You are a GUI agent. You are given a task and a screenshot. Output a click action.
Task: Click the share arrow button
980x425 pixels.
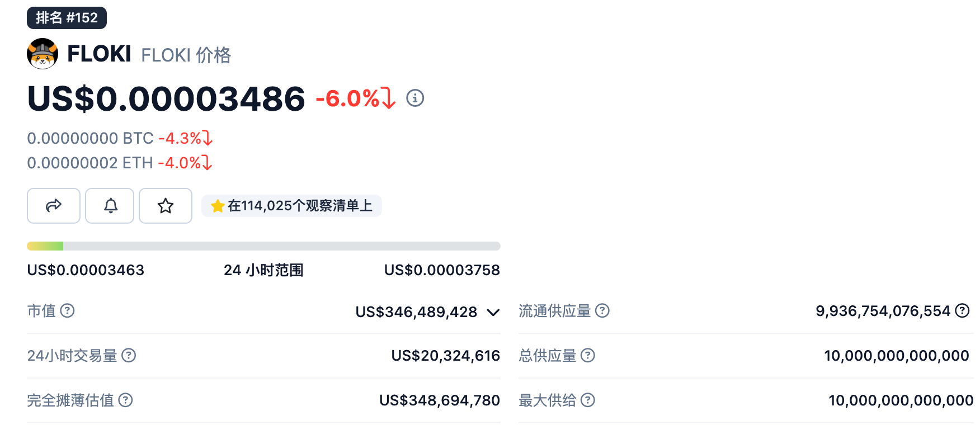pyautogui.click(x=54, y=206)
